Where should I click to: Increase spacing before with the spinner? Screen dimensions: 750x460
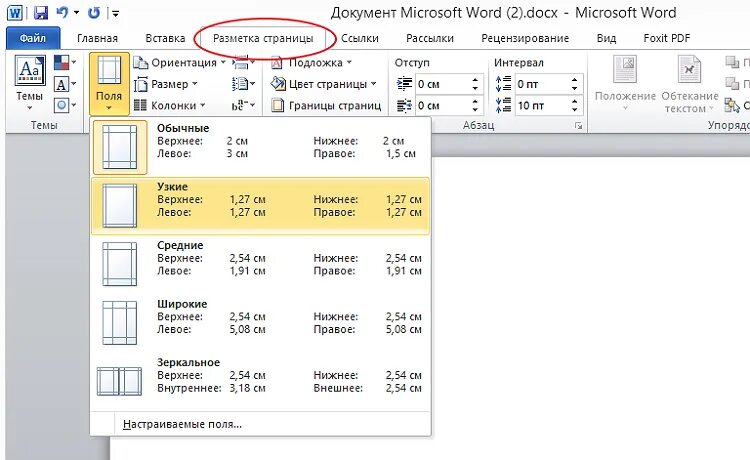click(575, 80)
